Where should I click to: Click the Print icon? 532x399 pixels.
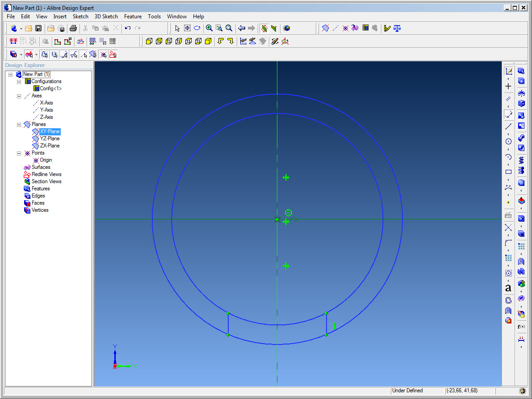(x=73, y=28)
